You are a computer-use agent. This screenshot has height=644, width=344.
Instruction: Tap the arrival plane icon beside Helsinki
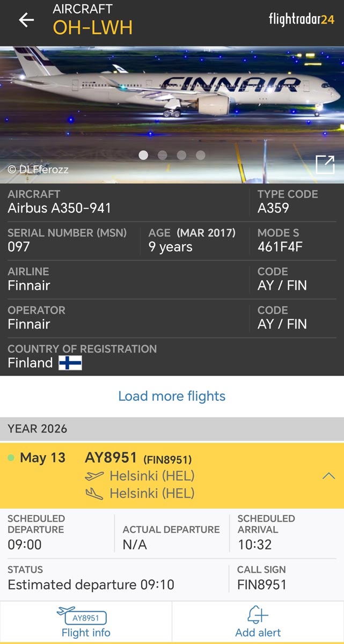94,494
